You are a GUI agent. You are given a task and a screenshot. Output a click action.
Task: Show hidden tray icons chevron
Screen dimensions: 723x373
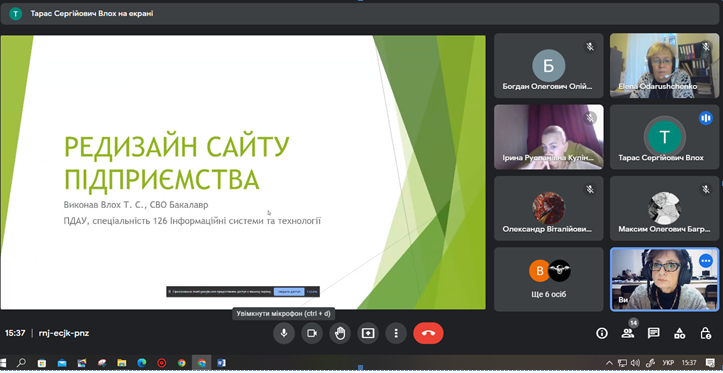(x=609, y=363)
